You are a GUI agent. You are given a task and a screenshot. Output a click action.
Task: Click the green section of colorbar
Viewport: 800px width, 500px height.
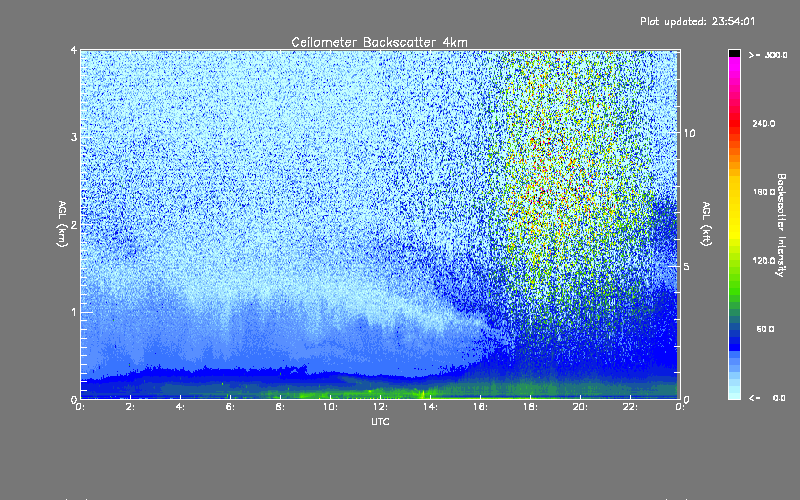pyautogui.click(x=734, y=281)
